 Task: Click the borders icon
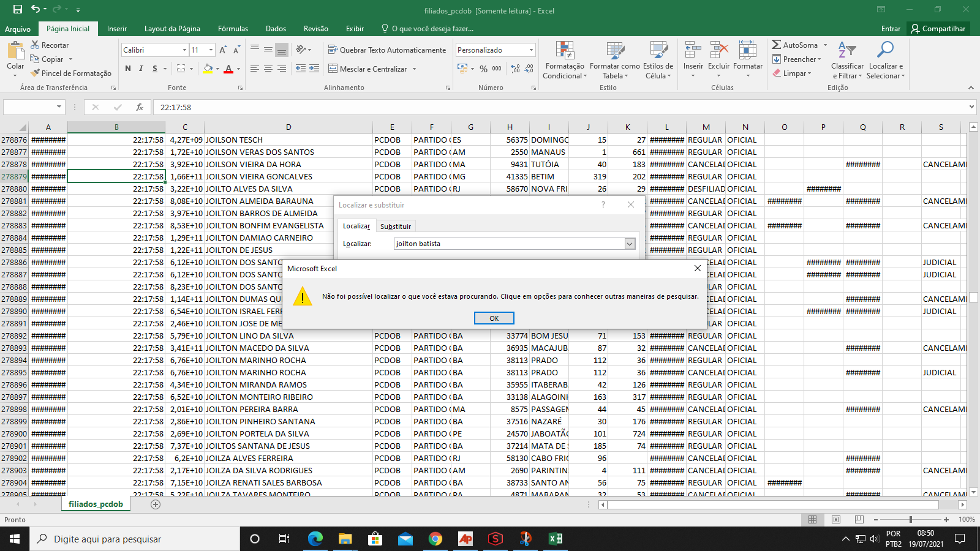point(181,69)
